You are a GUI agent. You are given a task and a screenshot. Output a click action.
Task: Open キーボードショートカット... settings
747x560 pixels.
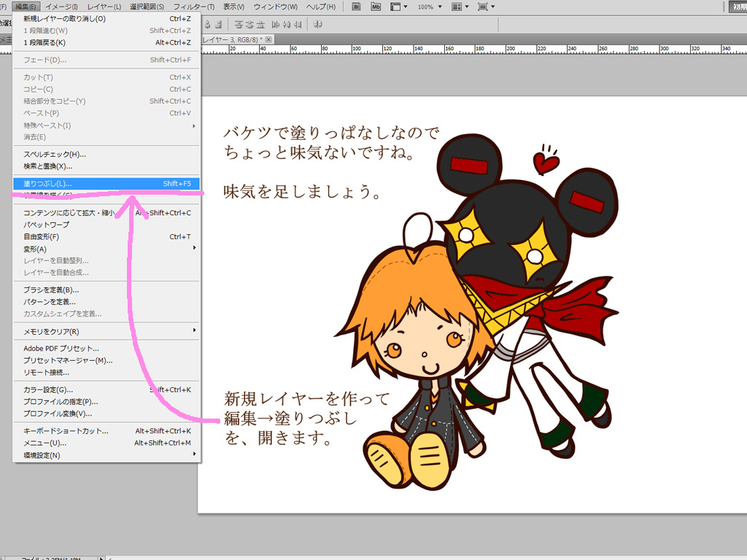(x=66, y=431)
